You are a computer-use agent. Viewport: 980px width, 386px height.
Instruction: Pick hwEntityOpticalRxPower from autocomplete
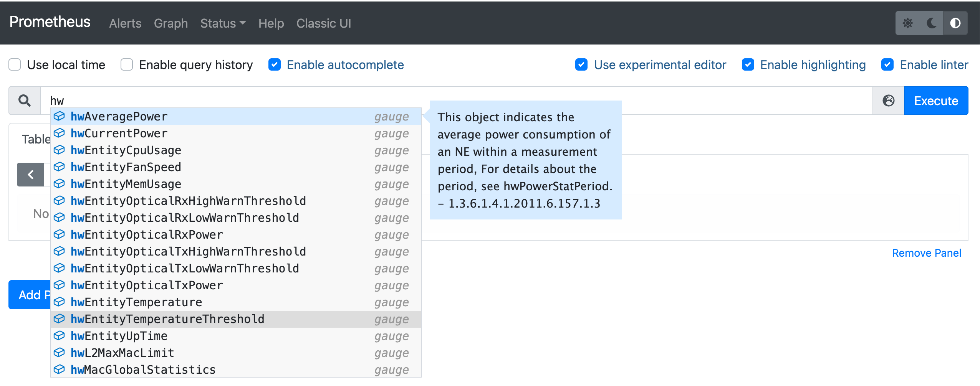(235, 234)
